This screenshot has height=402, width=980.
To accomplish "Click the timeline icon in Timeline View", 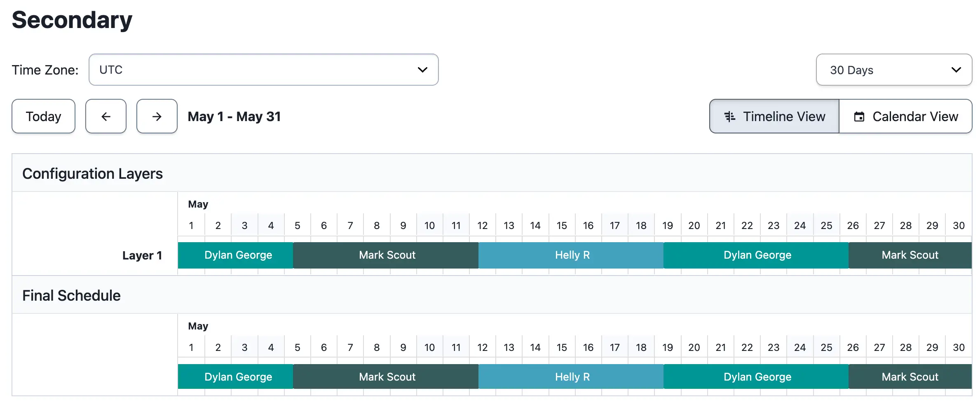I will (x=730, y=117).
